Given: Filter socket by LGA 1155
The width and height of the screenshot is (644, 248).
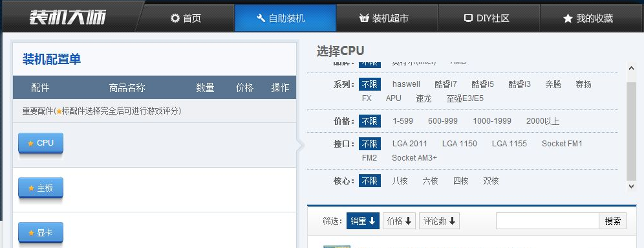Looking at the screenshot, I should (x=510, y=144).
